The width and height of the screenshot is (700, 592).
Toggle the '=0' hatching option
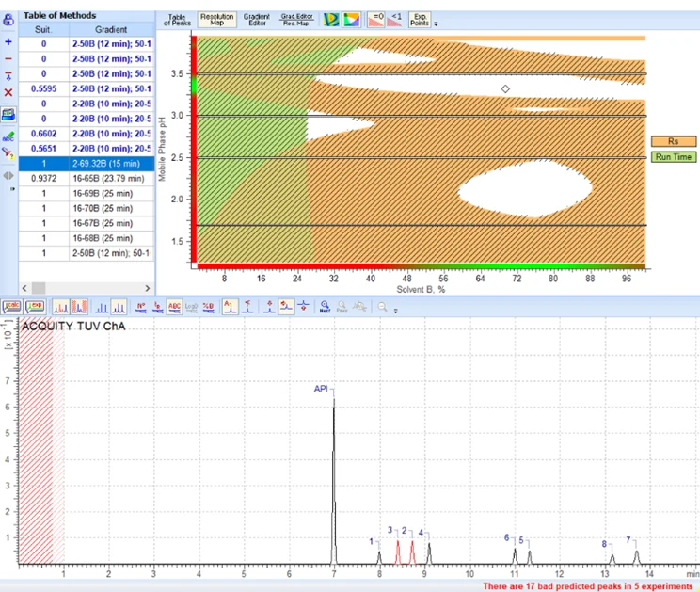pos(376,20)
